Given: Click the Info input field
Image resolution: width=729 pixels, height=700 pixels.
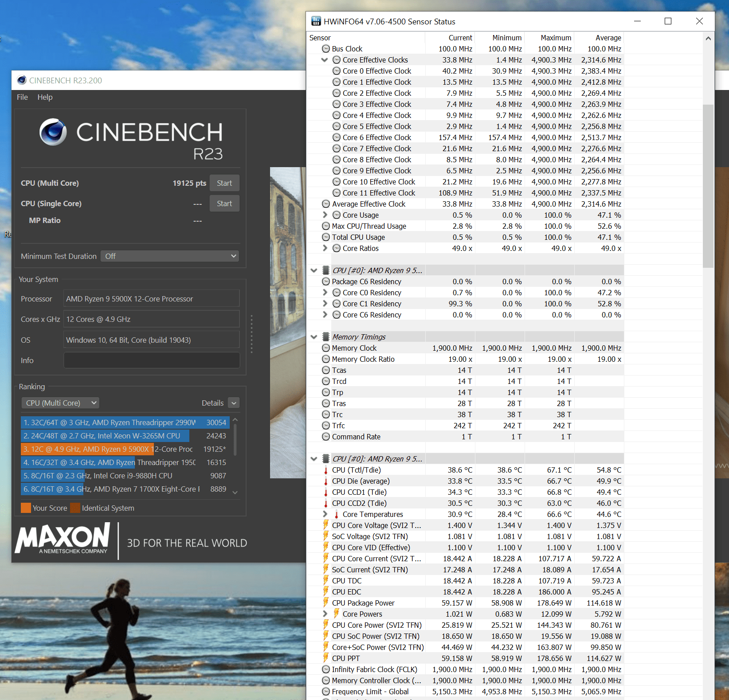Looking at the screenshot, I should pyautogui.click(x=152, y=360).
